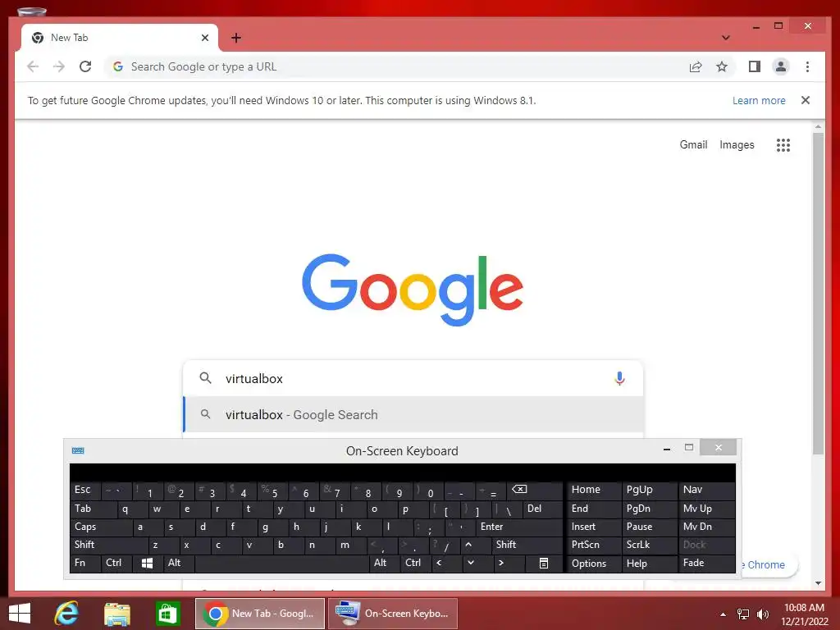The width and height of the screenshot is (840, 630).
Task: Click the Google search box with virtualbox
Action: 413,378
